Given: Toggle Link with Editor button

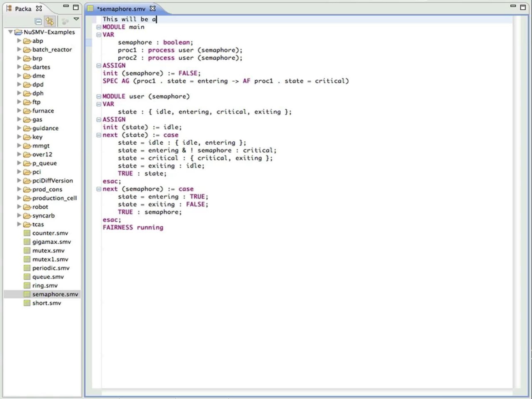Looking at the screenshot, I should [x=50, y=21].
